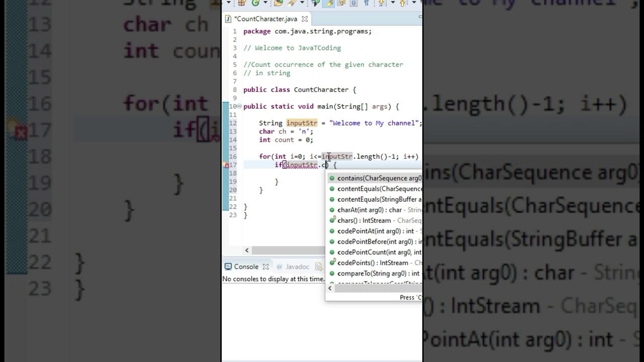
Task: Click 'public class CountCharacter {' line
Action: [300, 89]
